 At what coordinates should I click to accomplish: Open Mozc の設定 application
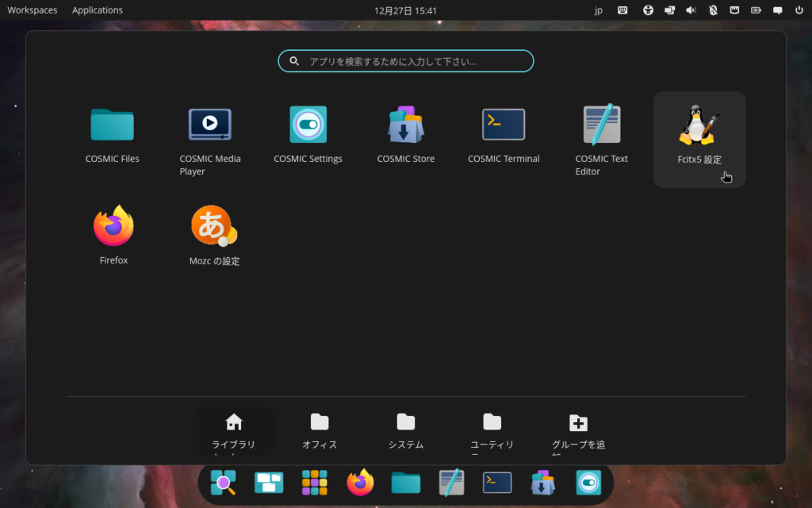214,236
